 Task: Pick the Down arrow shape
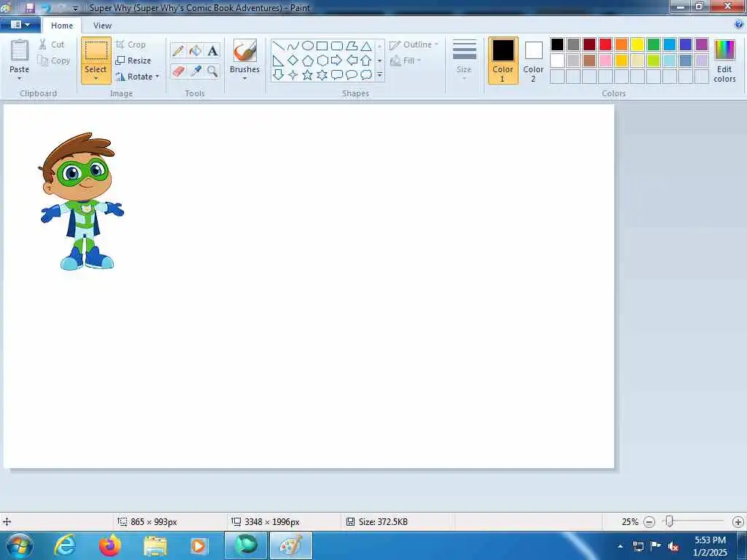279,75
